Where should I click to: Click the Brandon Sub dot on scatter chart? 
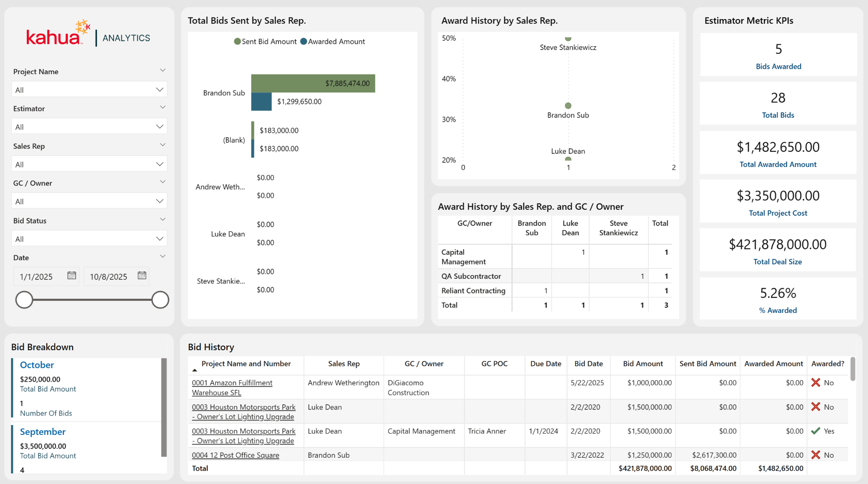click(568, 105)
